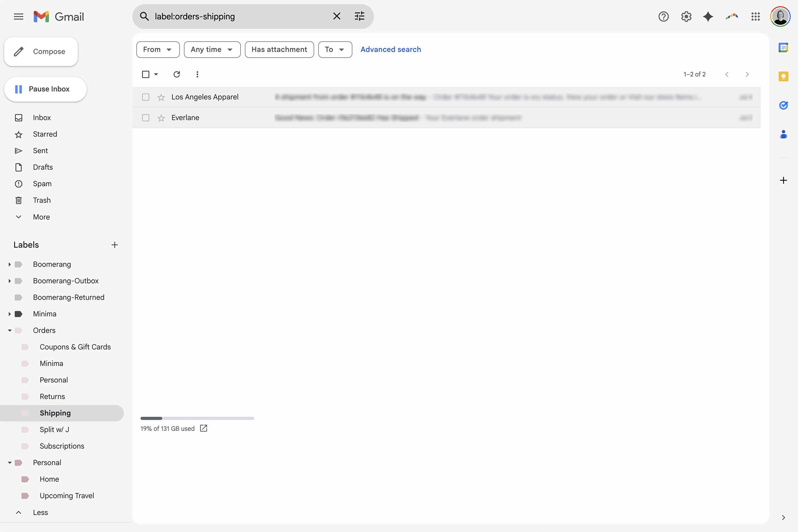The image size is (798, 532).
Task: Refresh the message list
Action: (177, 74)
